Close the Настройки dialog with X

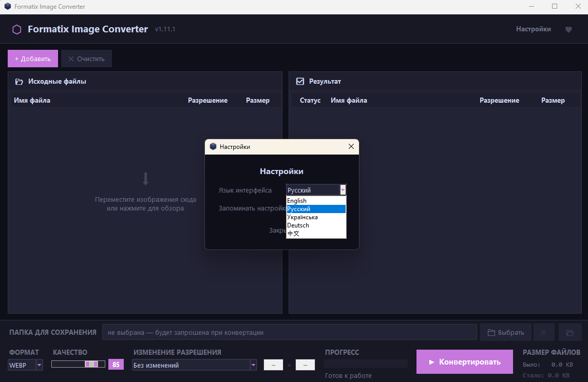pyautogui.click(x=351, y=146)
